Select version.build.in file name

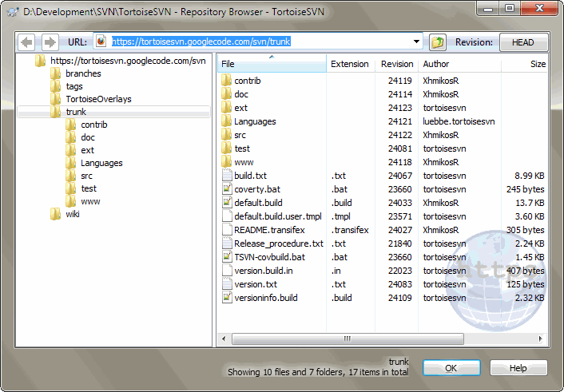tap(264, 271)
